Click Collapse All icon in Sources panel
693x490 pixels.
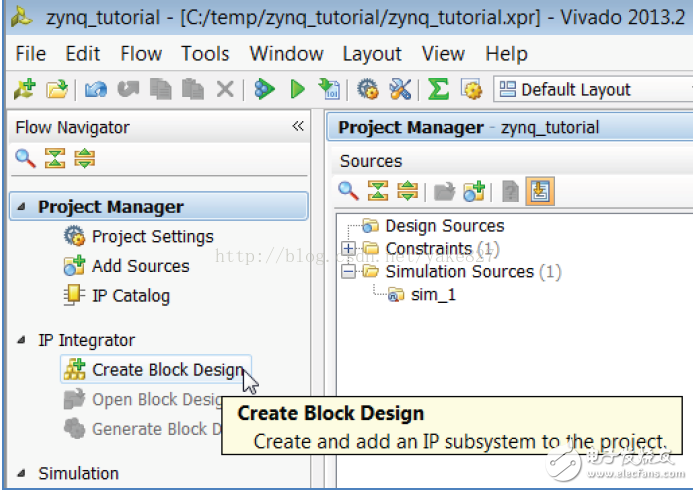pyautogui.click(x=378, y=191)
